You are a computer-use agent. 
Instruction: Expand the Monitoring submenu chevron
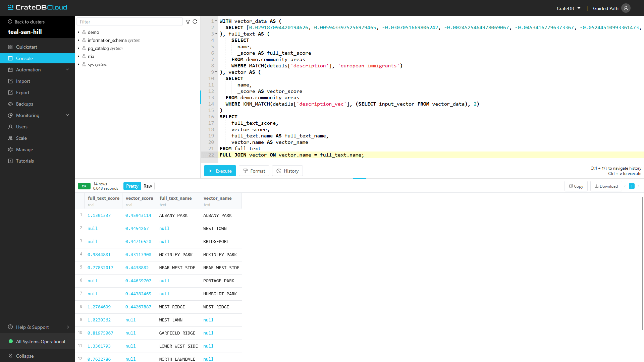click(x=67, y=115)
